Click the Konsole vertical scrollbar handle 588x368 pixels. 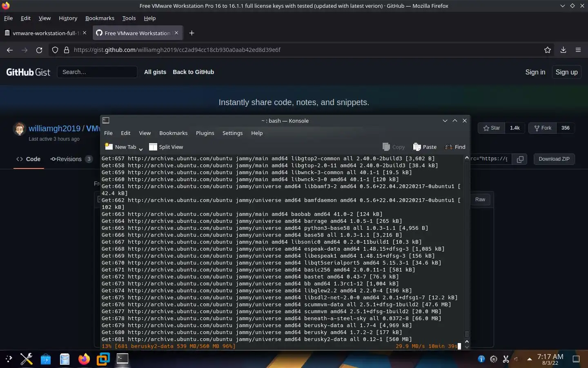tap(467, 334)
